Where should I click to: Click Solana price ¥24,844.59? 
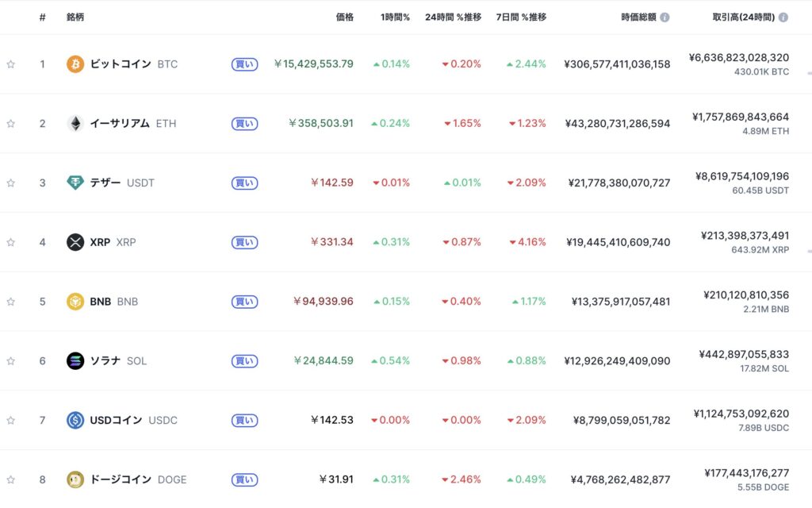[x=324, y=361]
